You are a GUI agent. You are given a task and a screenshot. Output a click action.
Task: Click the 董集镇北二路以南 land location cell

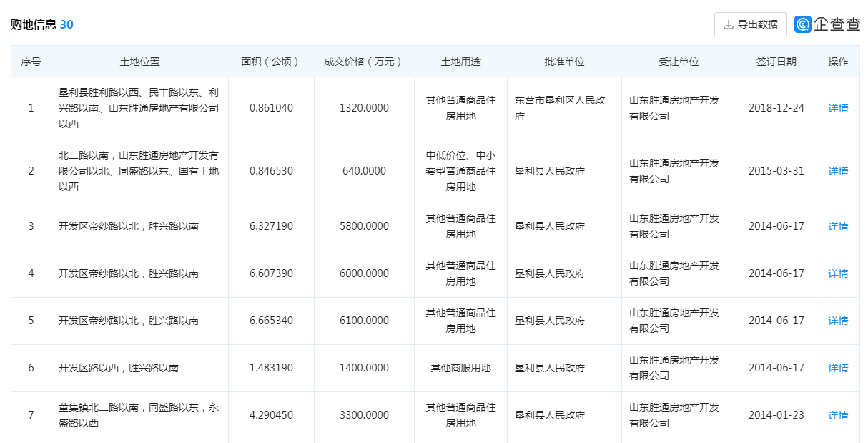click(x=138, y=415)
